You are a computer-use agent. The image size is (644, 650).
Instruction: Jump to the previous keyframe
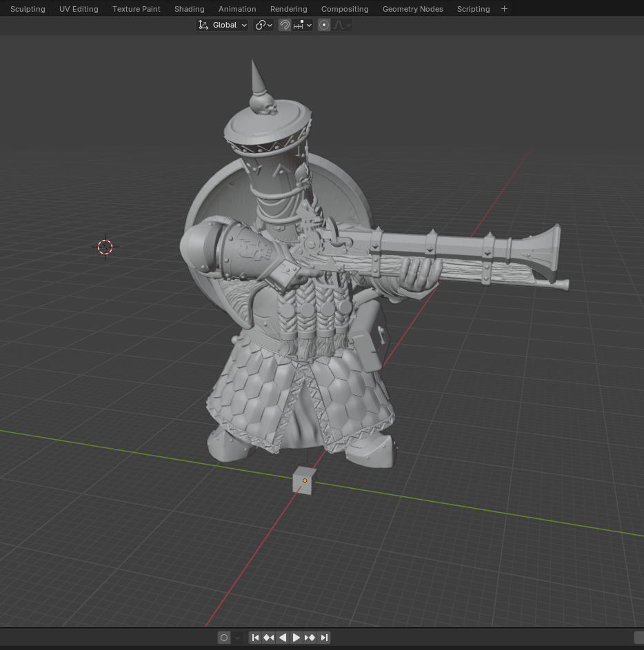coord(269,638)
